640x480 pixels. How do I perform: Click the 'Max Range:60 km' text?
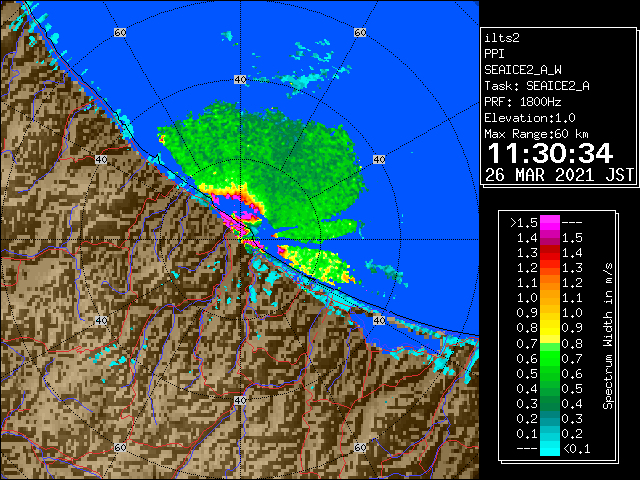tap(537, 134)
